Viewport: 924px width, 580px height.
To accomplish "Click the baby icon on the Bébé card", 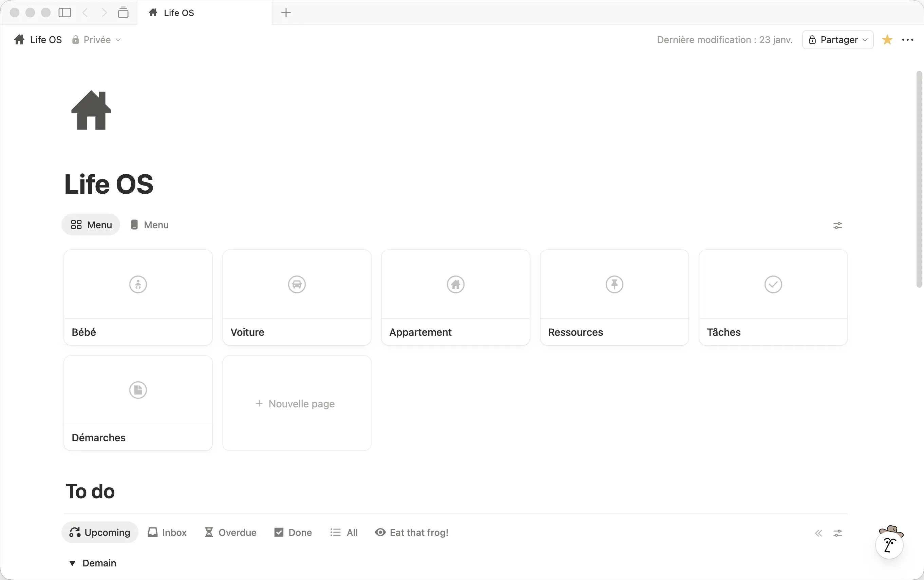I will tap(137, 284).
